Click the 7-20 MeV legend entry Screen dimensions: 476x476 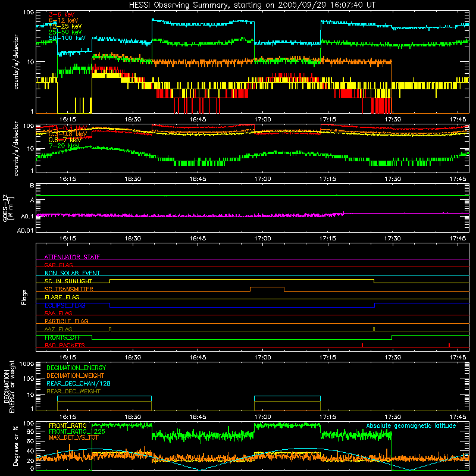click(x=64, y=146)
